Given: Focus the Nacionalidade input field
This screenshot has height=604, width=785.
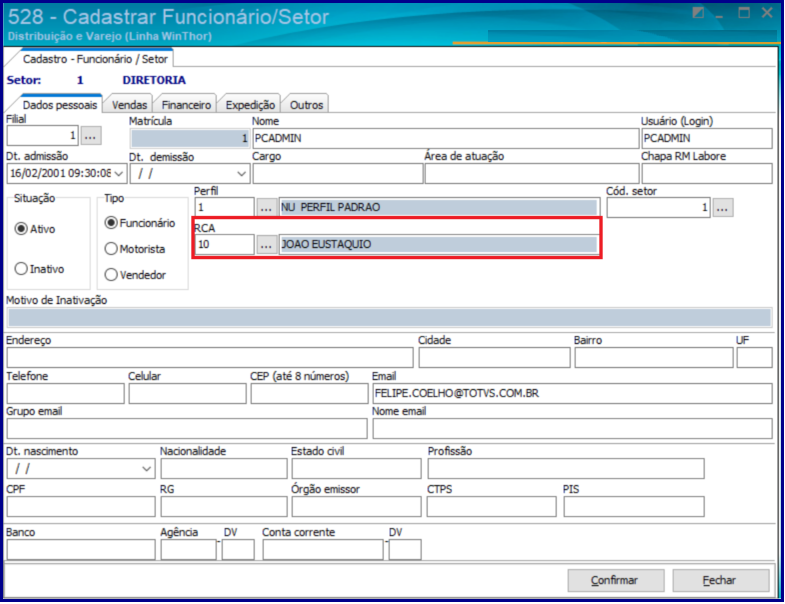Looking at the screenshot, I should pyautogui.click(x=224, y=469).
